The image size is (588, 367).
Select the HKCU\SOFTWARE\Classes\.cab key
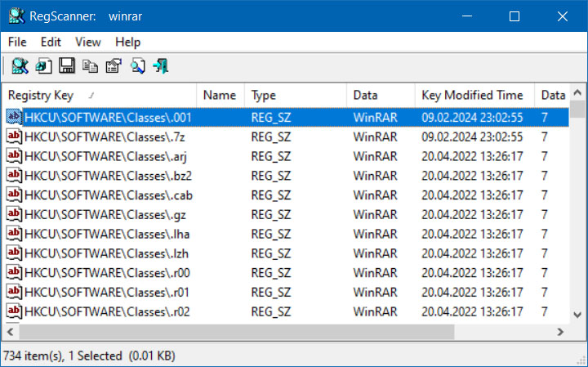point(109,195)
